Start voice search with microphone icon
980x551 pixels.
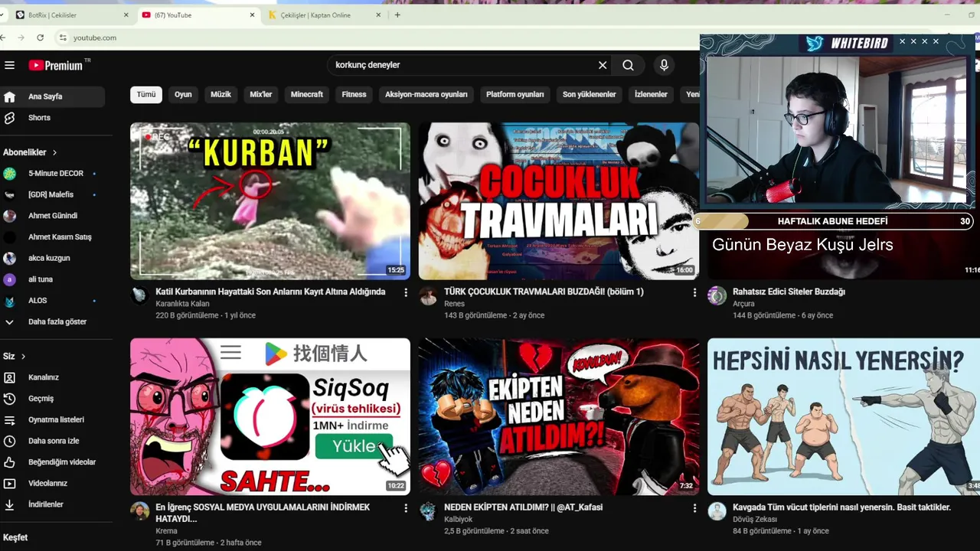[x=664, y=65]
